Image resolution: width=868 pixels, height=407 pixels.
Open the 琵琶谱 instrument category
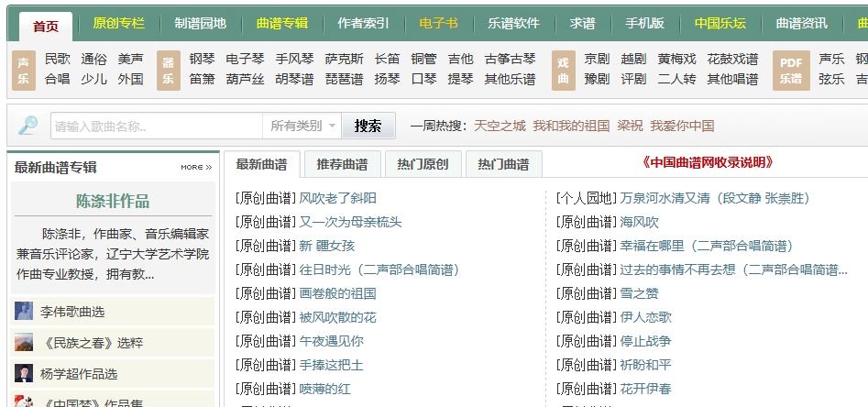pyautogui.click(x=345, y=79)
